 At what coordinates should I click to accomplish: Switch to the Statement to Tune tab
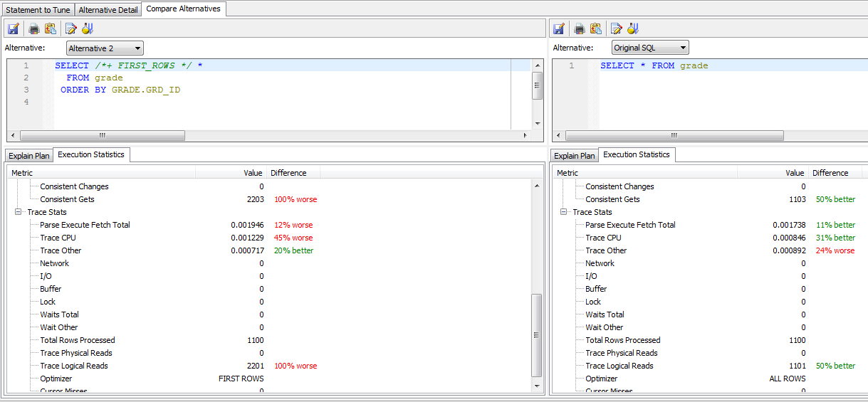(x=38, y=10)
